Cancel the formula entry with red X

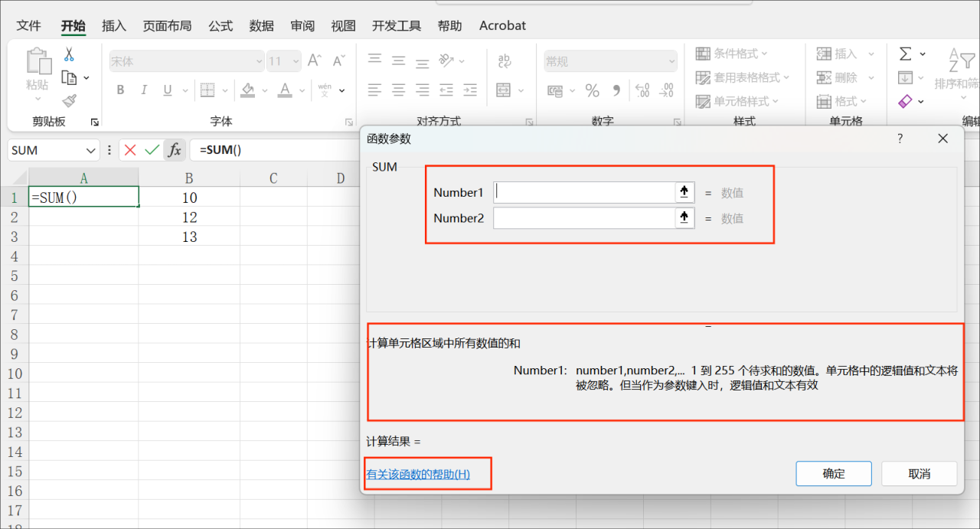tap(130, 150)
